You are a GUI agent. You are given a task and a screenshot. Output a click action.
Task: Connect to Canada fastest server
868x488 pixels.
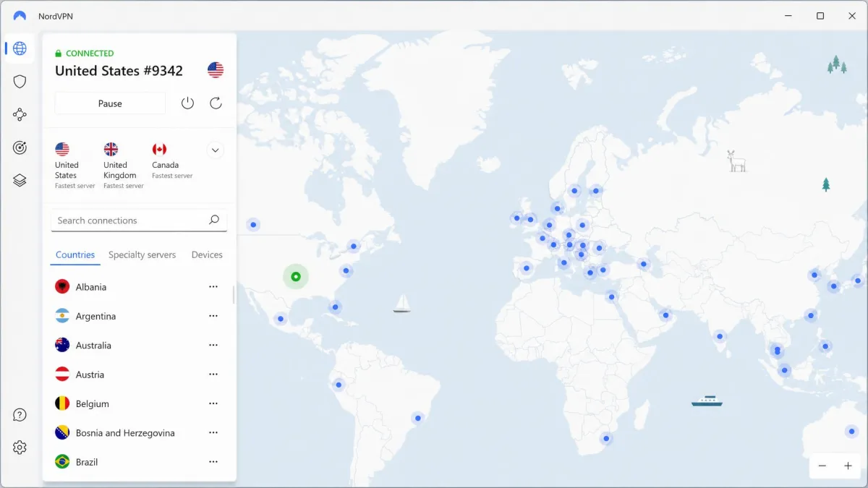point(172,160)
